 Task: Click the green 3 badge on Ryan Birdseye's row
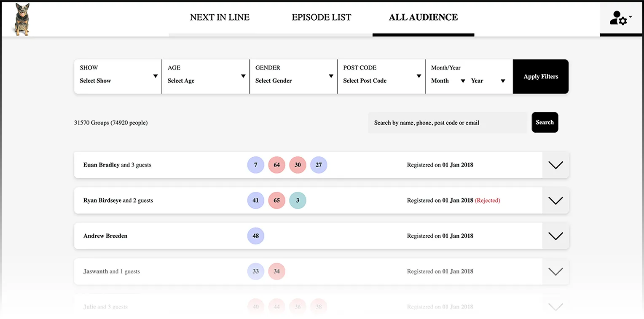pyautogui.click(x=298, y=200)
